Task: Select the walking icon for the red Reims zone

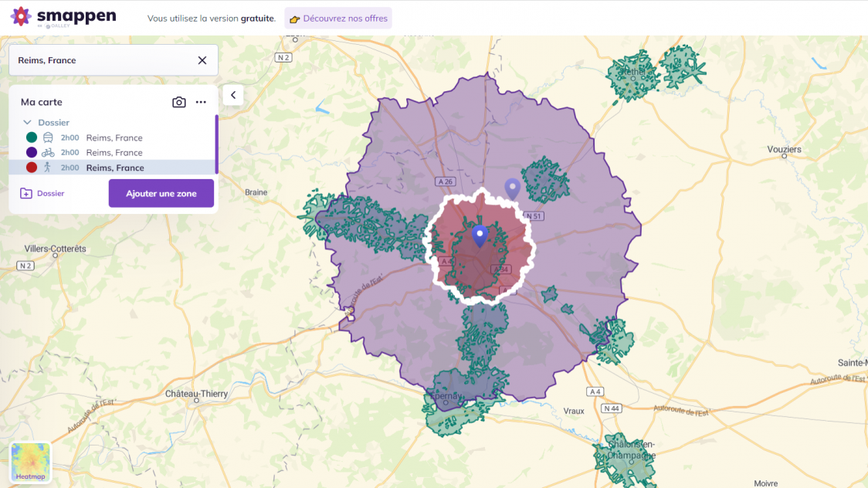Action: tap(48, 168)
